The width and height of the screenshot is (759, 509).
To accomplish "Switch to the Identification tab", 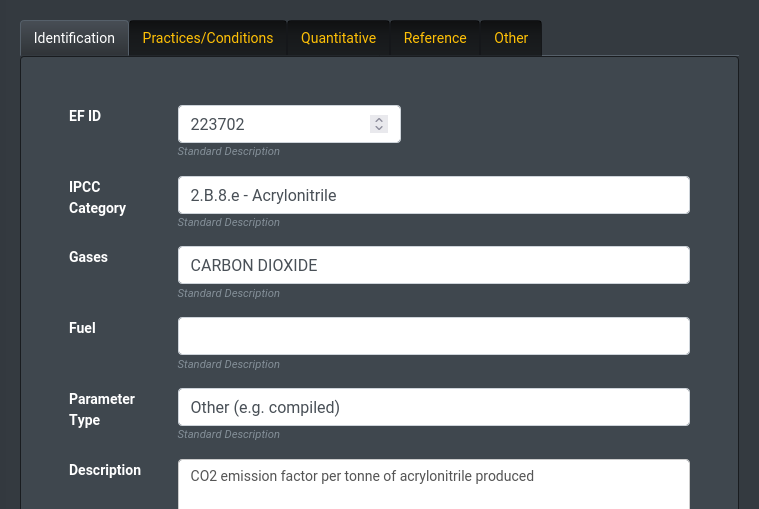I will [x=74, y=38].
